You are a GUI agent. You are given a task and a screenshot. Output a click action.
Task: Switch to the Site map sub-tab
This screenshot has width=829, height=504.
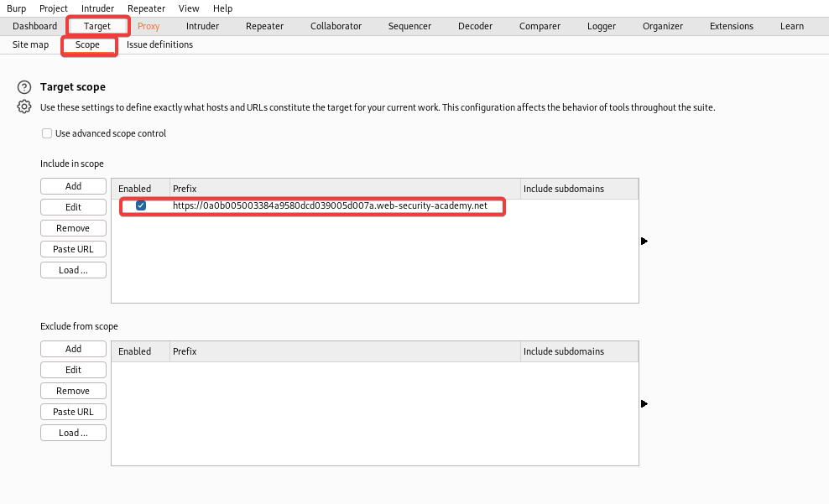coord(31,44)
